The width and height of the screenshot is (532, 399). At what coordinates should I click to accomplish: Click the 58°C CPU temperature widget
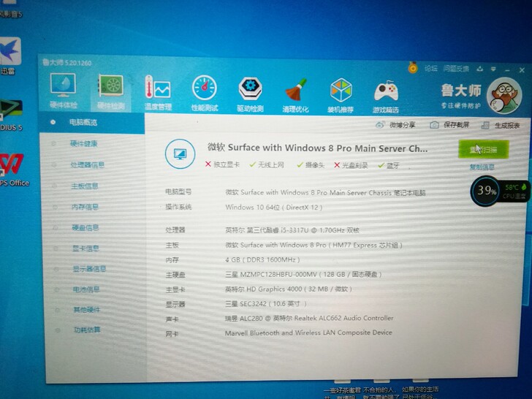tap(514, 191)
